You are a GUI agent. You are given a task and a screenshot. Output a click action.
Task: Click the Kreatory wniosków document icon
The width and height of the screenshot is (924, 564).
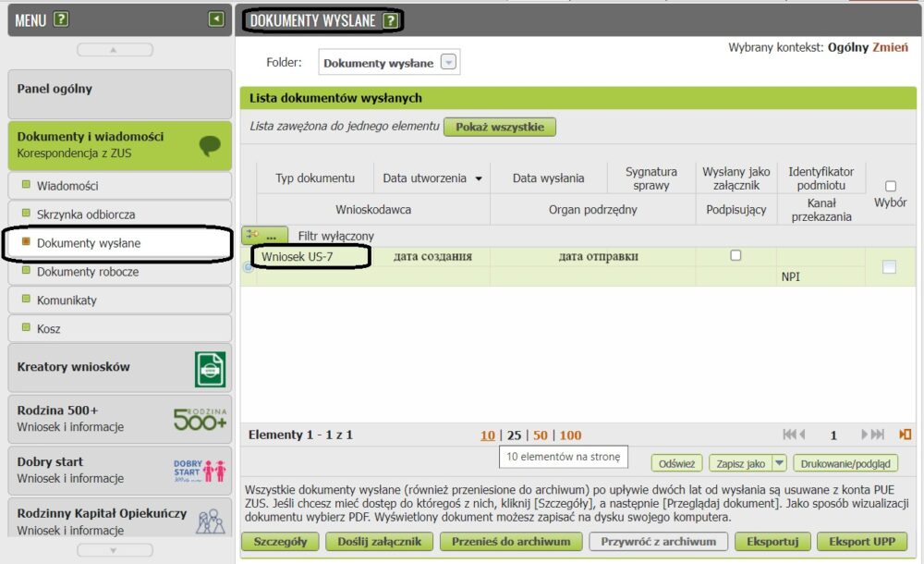[210, 369]
